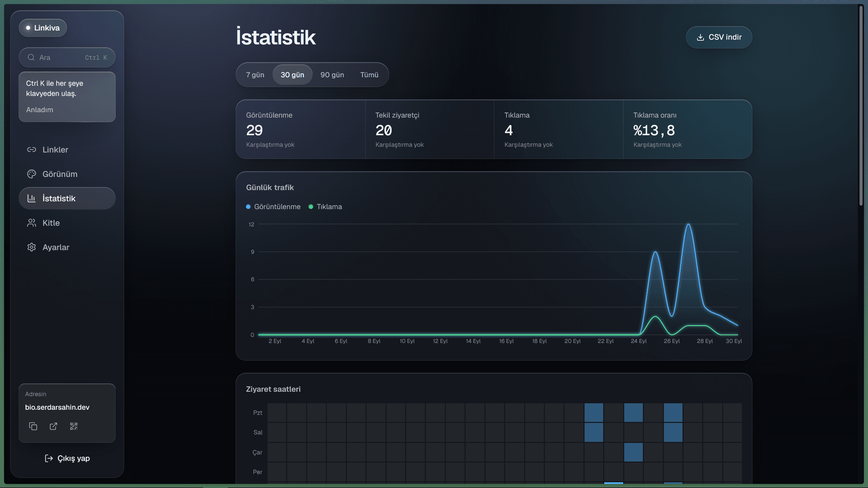
Task: Select the Tümü range
Action: coord(369,75)
